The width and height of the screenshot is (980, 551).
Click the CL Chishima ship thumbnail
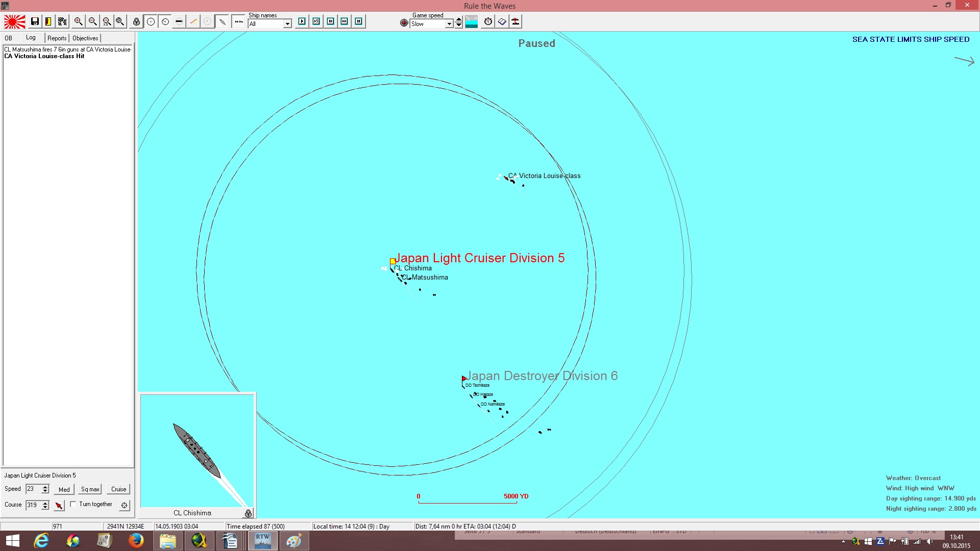click(x=197, y=450)
